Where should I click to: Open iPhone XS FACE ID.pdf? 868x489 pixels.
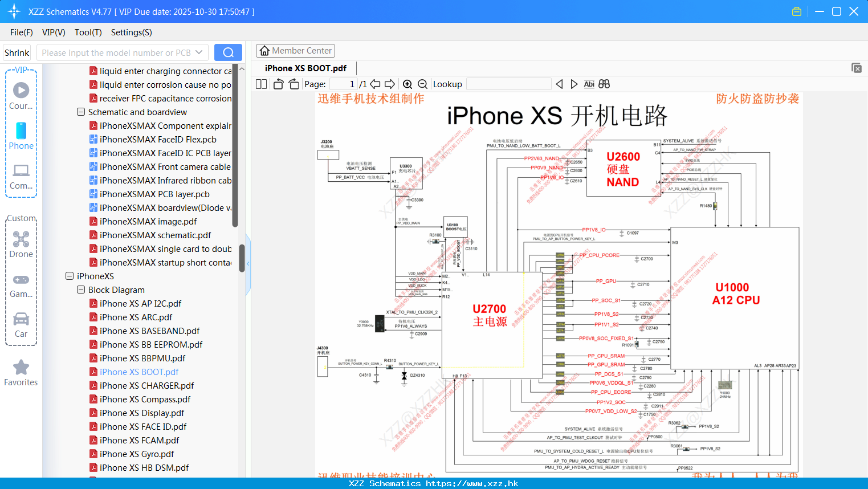[143, 426]
